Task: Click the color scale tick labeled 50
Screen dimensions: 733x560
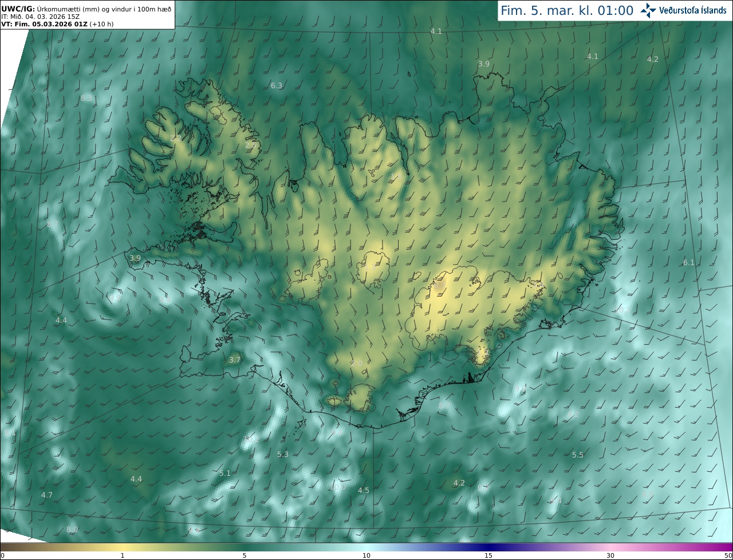Action: 728,556
